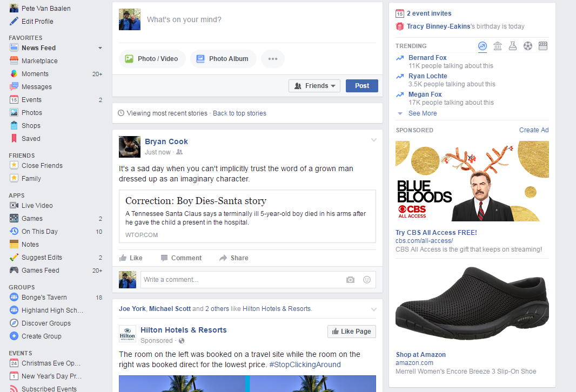Viewport: 576px width, 392px height.
Task: View Entertainment trending news
Action: [542, 46]
